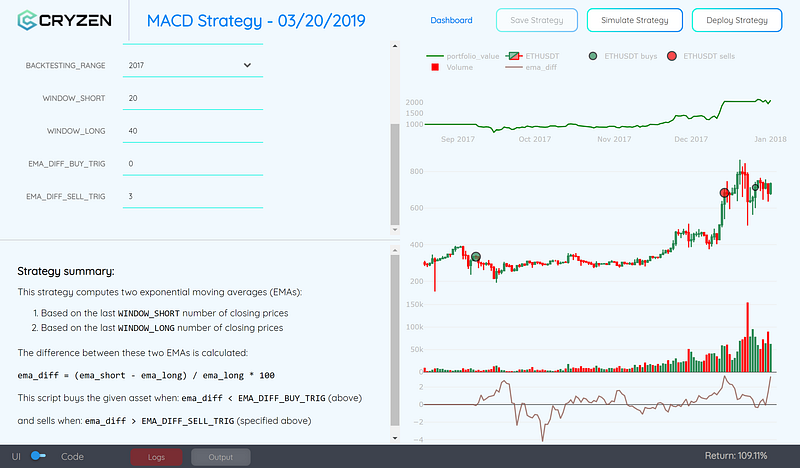Click the strategy summary scrollbar thumb
Screen dimensions: 800x468
point(395,340)
